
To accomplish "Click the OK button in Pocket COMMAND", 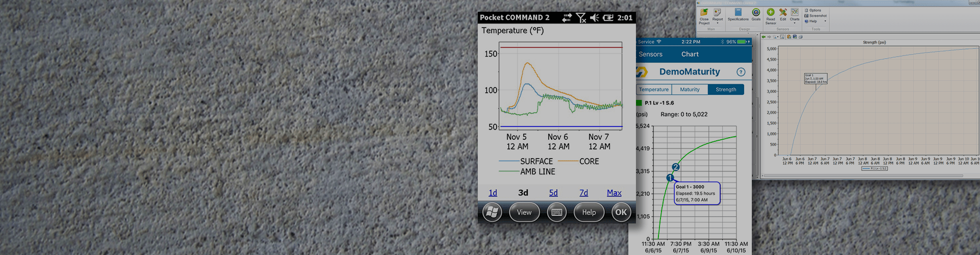I will [x=621, y=212].
